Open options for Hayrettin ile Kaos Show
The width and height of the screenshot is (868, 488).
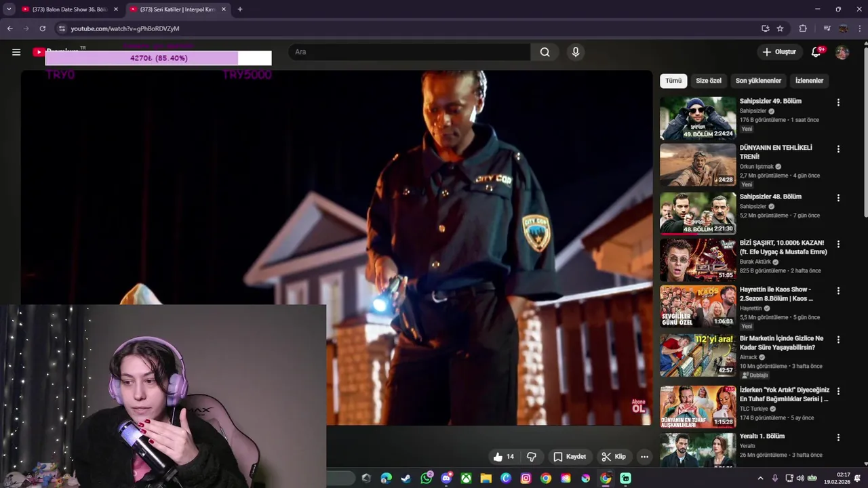[838, 291]
